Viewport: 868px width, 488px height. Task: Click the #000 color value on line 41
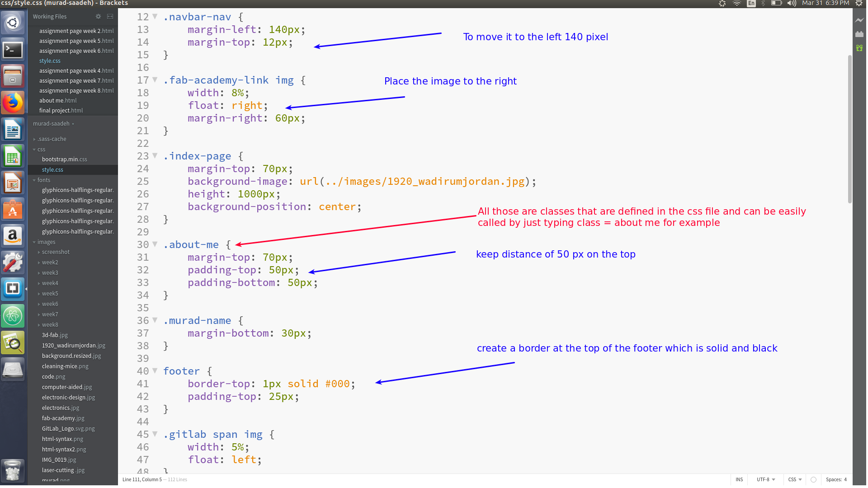[337, 384]
